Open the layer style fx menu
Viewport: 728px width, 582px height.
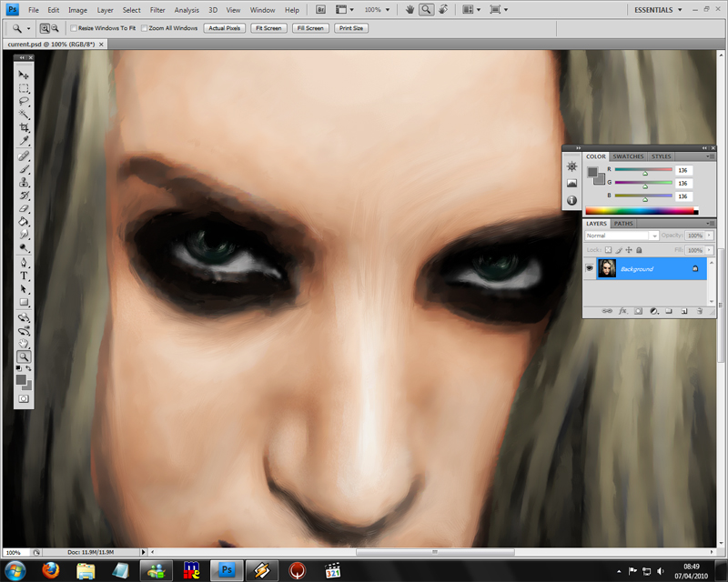623,311
